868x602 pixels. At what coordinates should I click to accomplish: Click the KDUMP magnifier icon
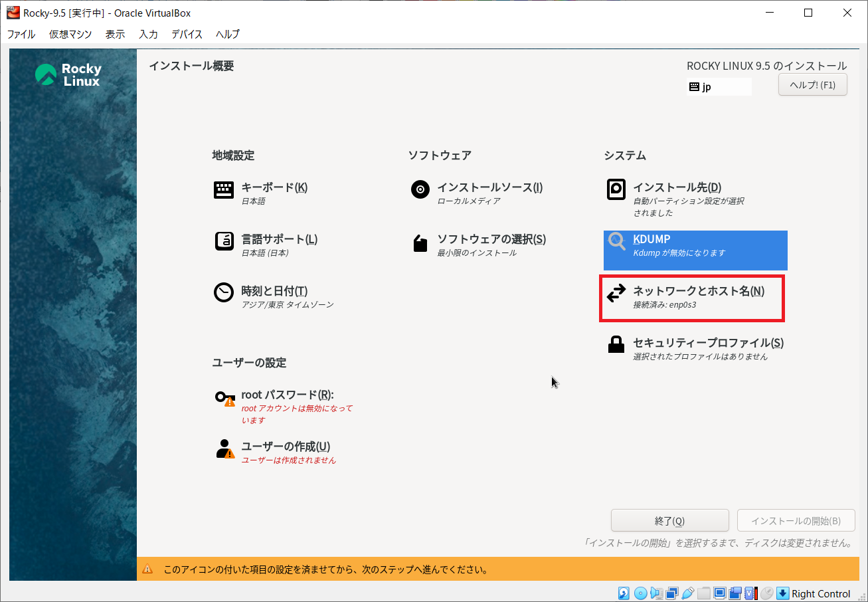click(617, 242)
